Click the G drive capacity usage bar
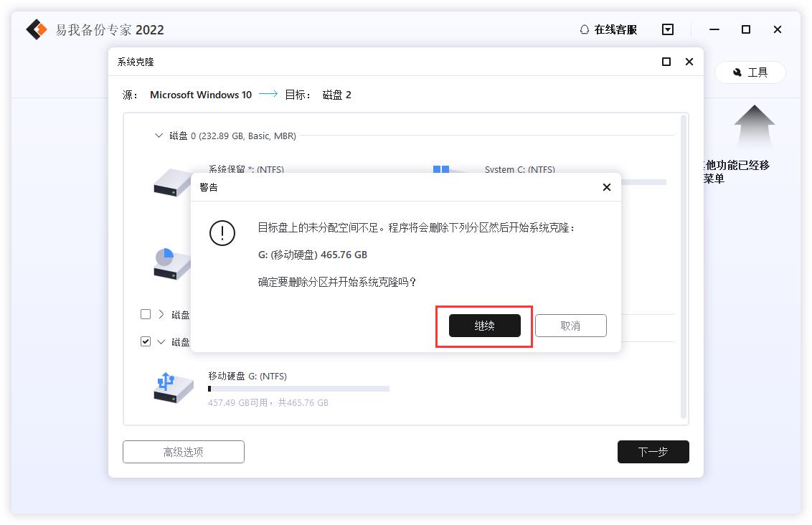 pyautogui.click(x=298, y=388)
